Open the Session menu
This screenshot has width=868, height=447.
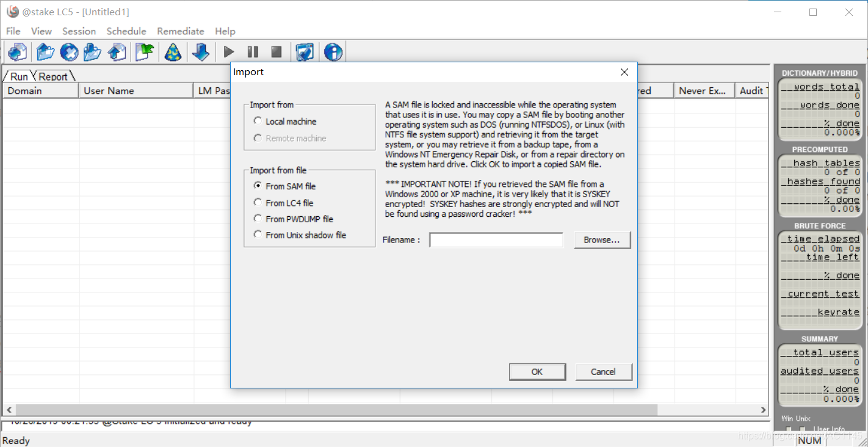tap(79, 31)
